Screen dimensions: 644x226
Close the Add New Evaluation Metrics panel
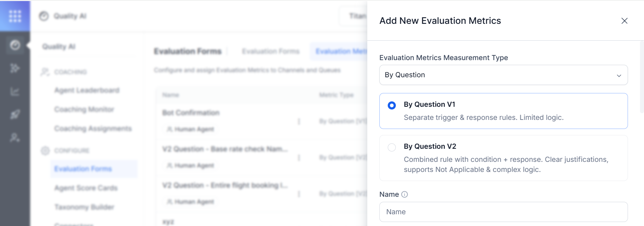(624, 21)
